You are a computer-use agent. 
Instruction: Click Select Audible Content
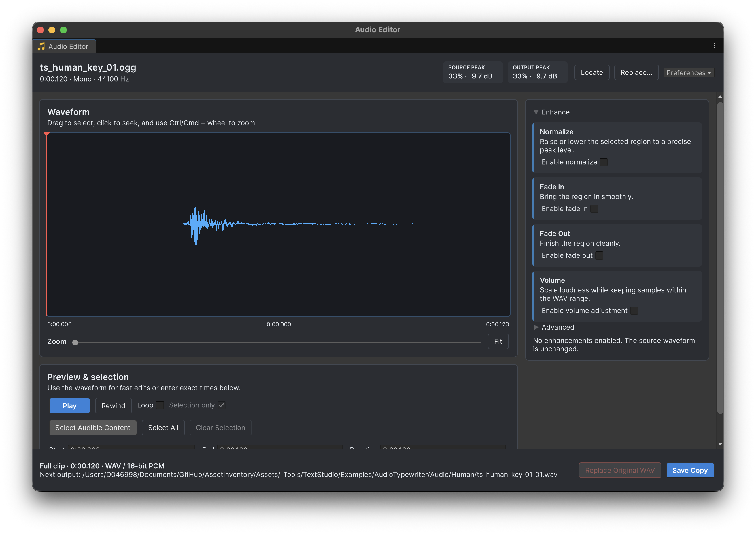pyautogui.click(x=93, y=428)
